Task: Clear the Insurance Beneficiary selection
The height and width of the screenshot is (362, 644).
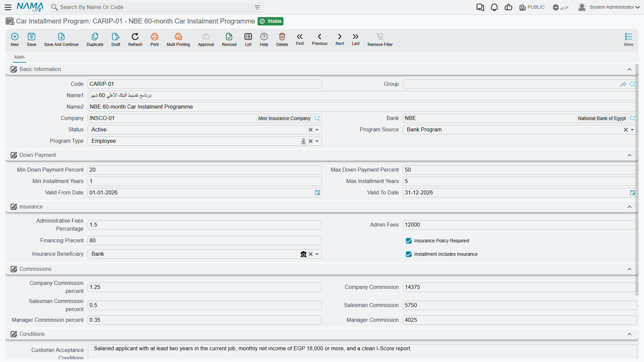Action: point(311,254)
